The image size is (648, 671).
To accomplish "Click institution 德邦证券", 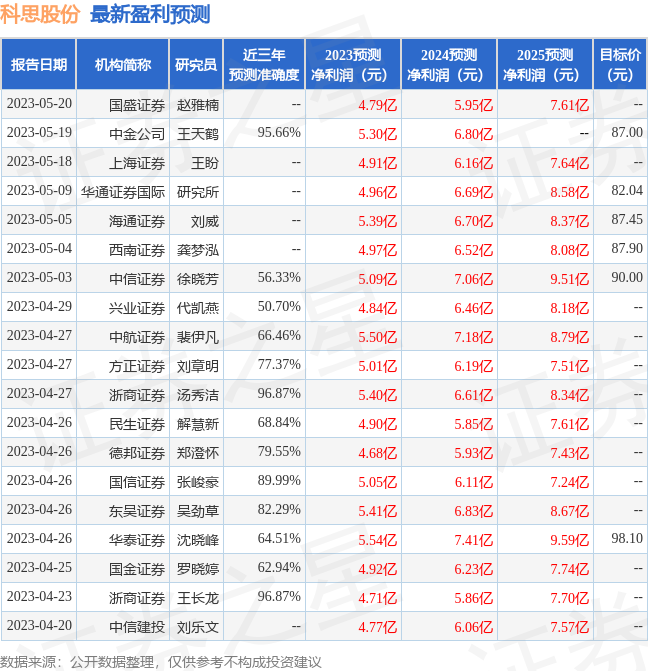I will click(x=137, y=453).
